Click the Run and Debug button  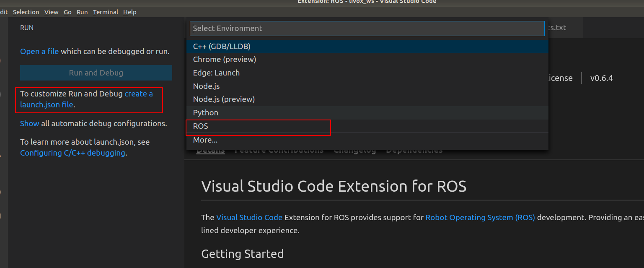click(96, 73)
